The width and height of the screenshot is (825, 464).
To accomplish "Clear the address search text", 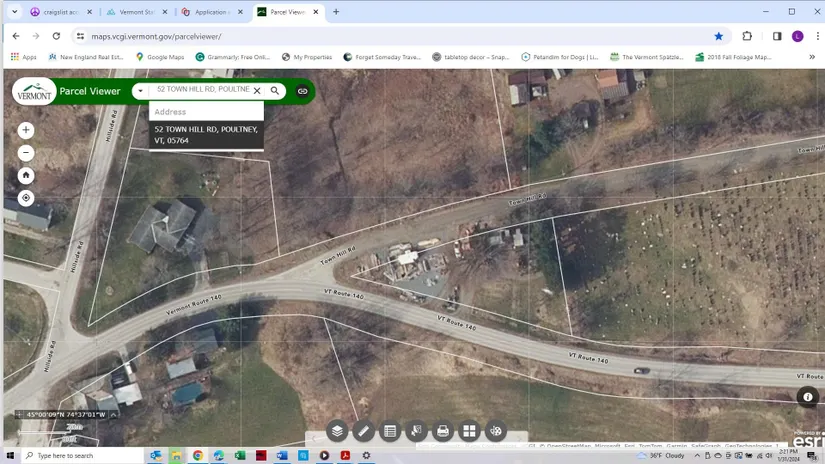I will click(257, 91).
